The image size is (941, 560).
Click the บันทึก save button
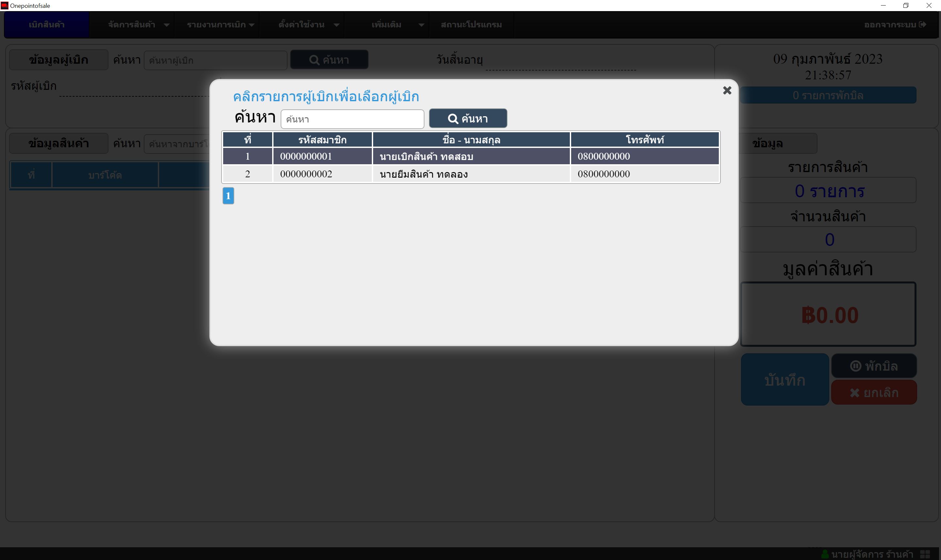click(x=785, y=380)
